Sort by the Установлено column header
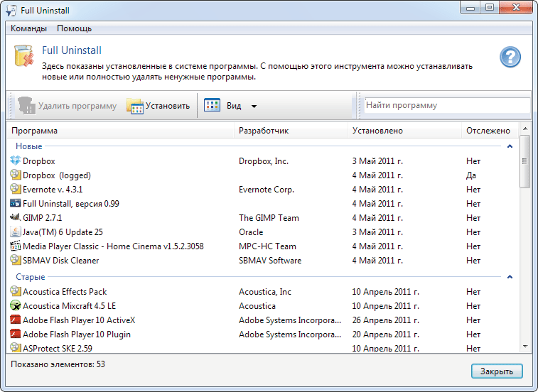This screenshot has width=538, height=392. 377,131
